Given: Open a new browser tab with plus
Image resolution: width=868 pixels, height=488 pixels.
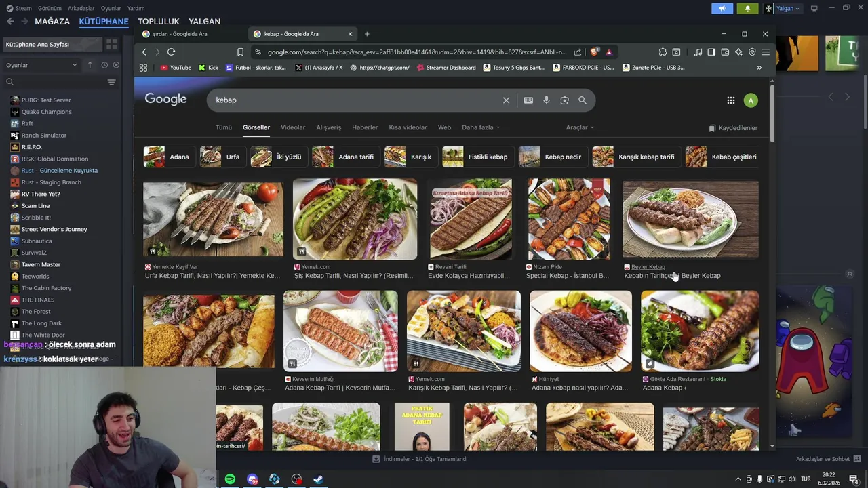Looking at the screenshot, I should (367, 34).
